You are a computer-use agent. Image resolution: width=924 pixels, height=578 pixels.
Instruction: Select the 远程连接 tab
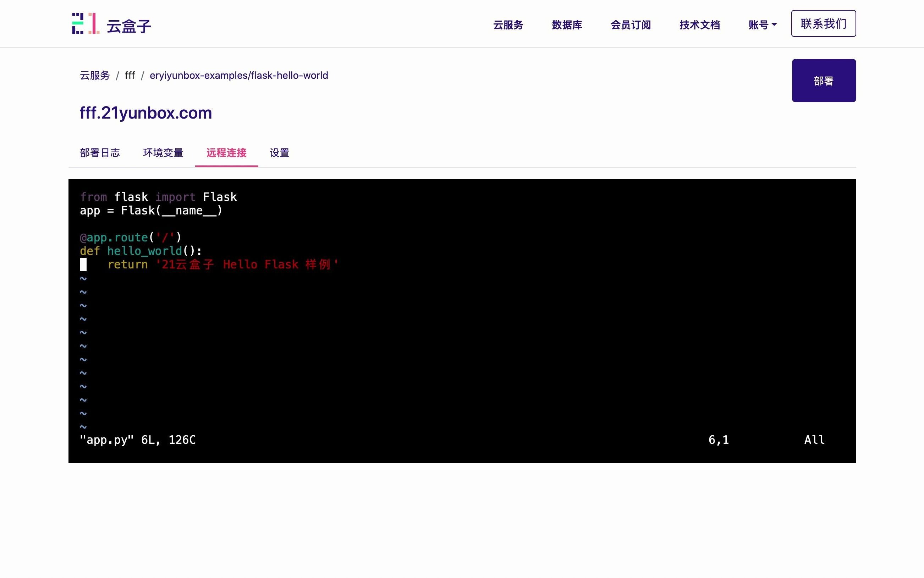click(x=226, y=153)
